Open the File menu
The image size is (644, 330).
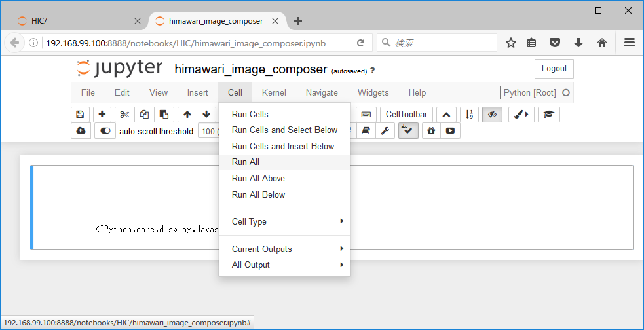(88, 93)
